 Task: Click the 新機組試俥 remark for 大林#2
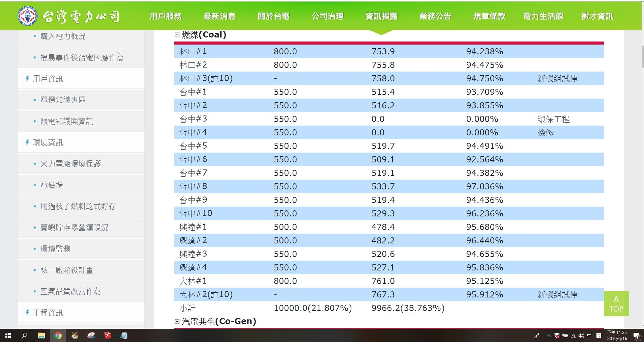tap(557, 295)
